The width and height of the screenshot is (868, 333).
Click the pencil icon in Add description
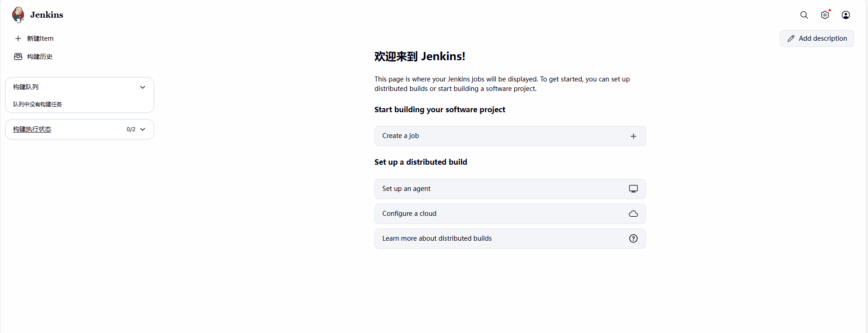tap(791, 38)
